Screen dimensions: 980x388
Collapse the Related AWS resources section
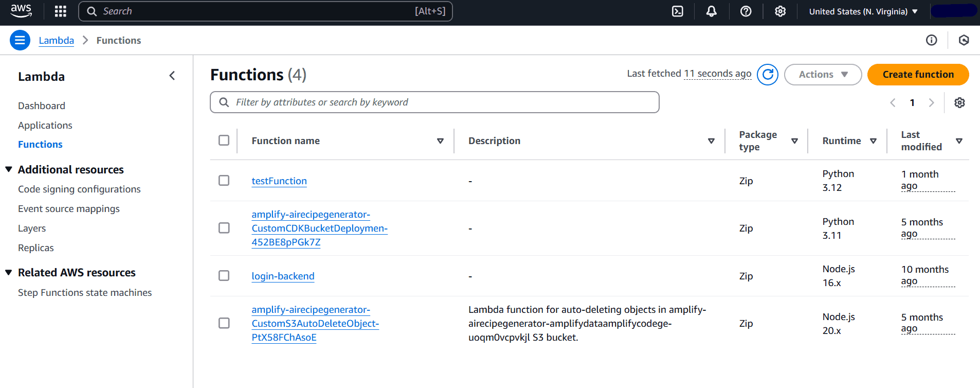(x=9, y=272)
